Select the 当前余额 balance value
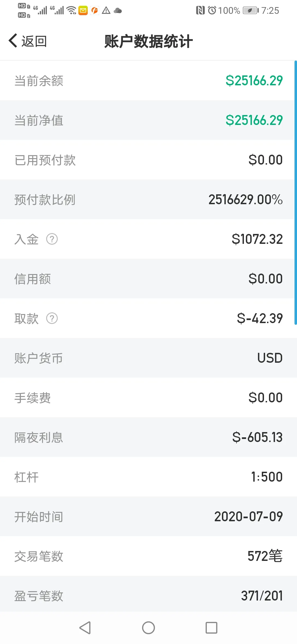 (254, 81)
